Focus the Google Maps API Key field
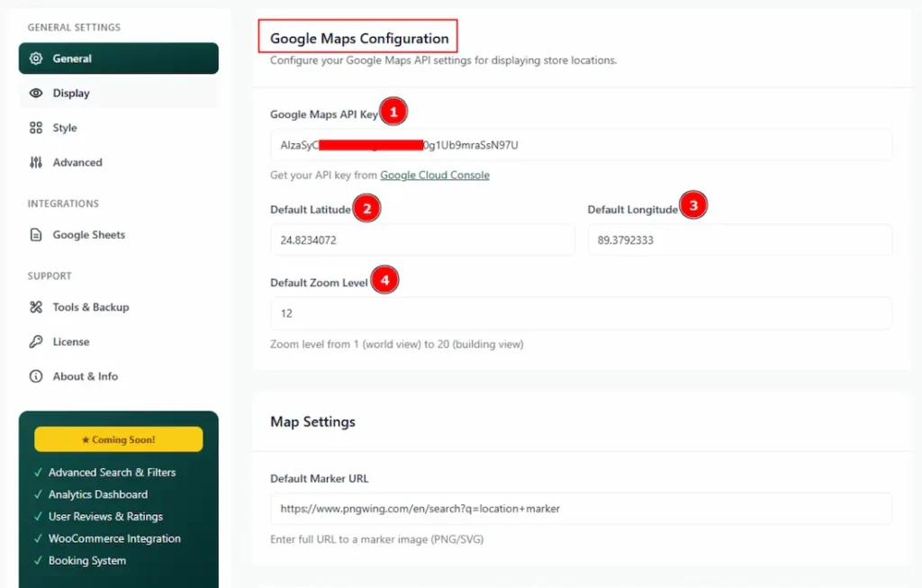 tap(581, 145)
